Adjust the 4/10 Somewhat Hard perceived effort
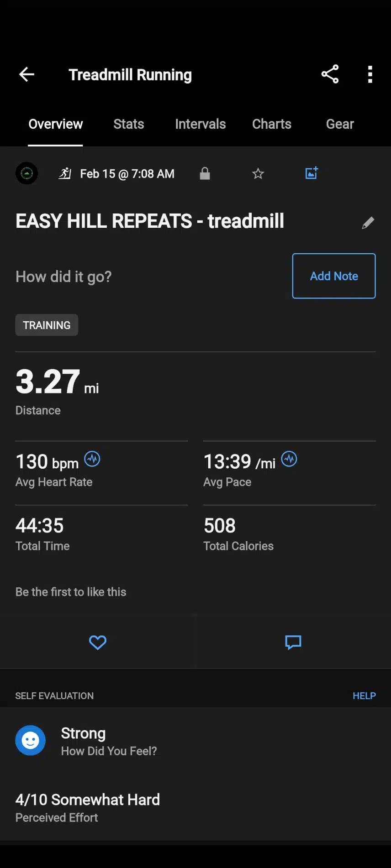 pos(88,807)
